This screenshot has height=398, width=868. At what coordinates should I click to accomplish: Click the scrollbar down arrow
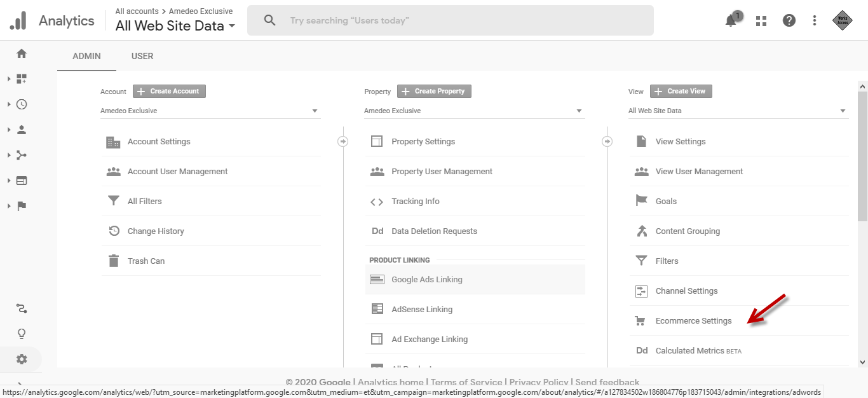pyautogui.click(x=862, y=362)
